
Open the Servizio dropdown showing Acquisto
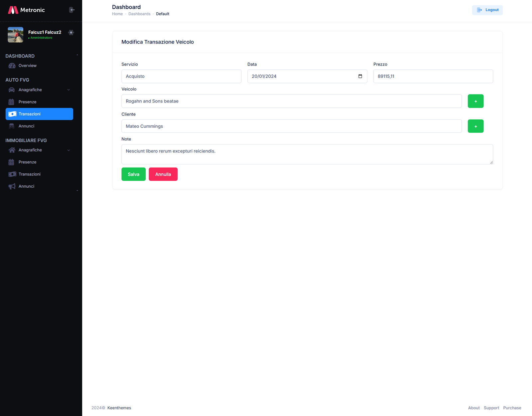tap(181, 76)
